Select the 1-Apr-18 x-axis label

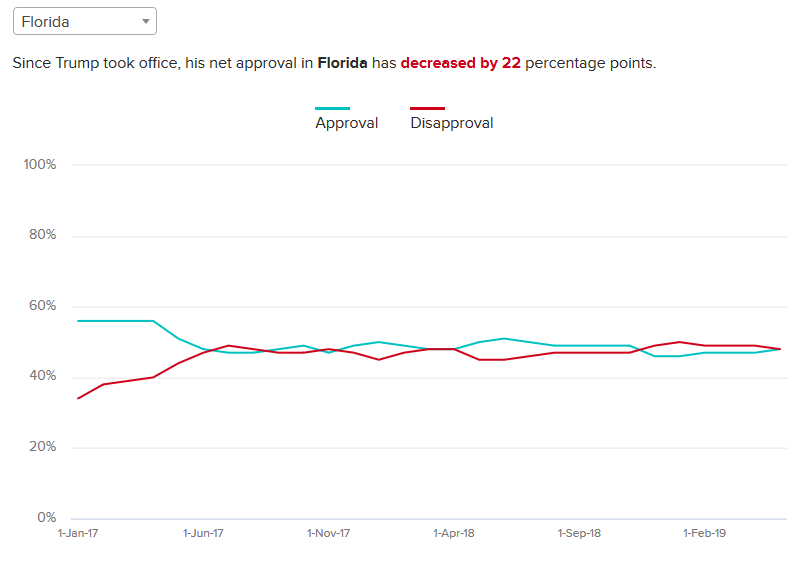(453, 534)
